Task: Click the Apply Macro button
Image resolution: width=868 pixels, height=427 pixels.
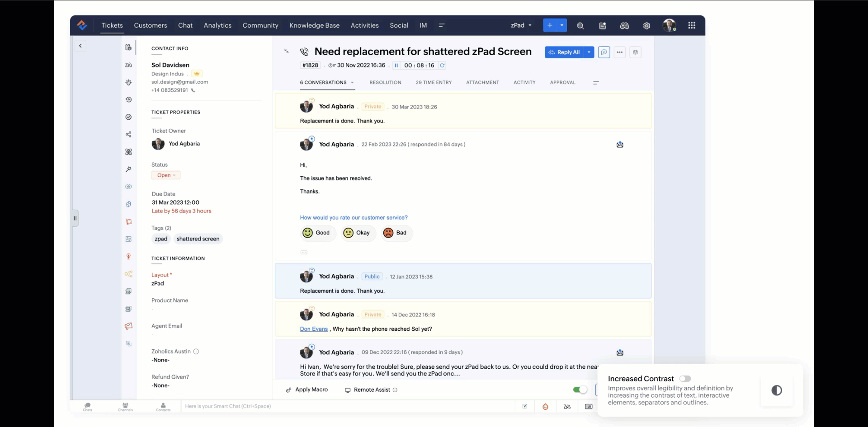Action: [307, 389]
